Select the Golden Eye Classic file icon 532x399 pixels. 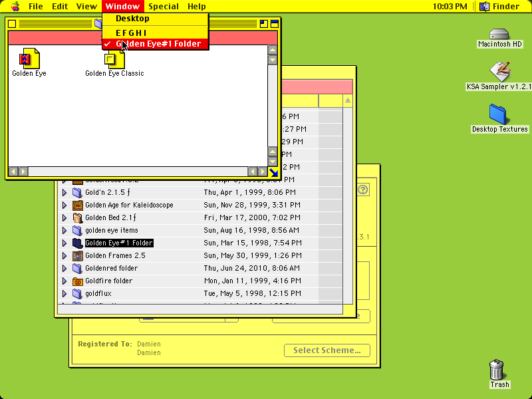click(114, 59)
